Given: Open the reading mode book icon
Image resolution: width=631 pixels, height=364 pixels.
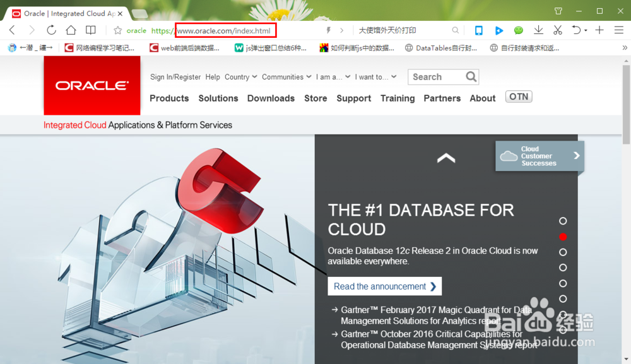Looking at the screenshot, I should click(91, 30).
